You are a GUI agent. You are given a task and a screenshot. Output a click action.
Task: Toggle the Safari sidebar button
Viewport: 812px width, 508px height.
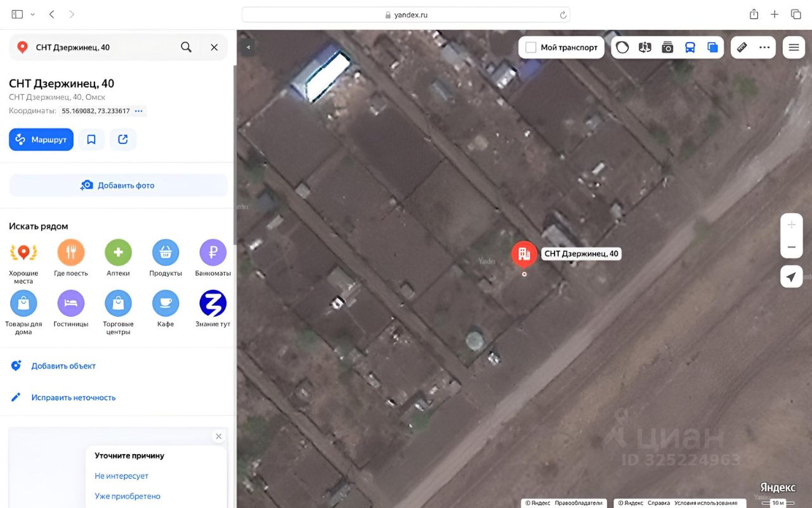(17, 14)
